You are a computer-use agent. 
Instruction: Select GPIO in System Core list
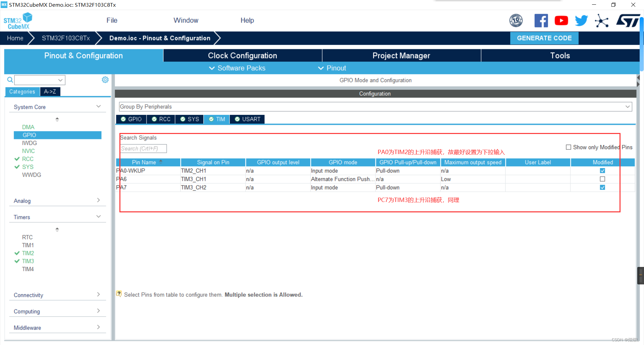57,135
